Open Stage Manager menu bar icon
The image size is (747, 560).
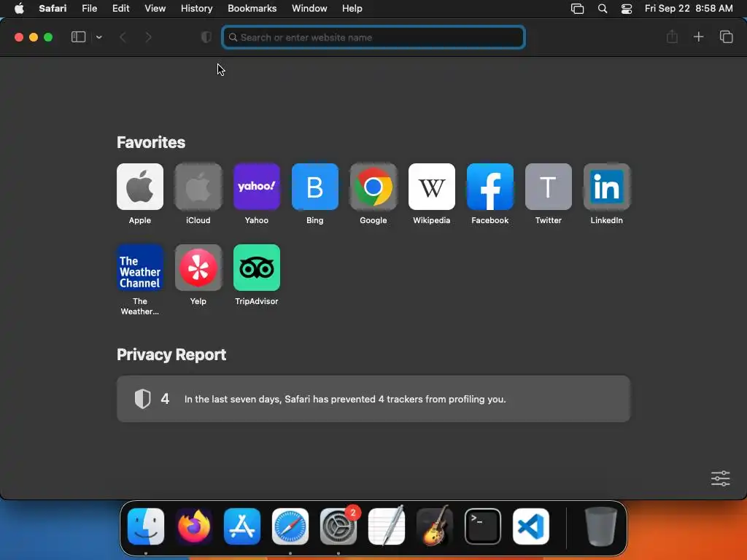578,9
